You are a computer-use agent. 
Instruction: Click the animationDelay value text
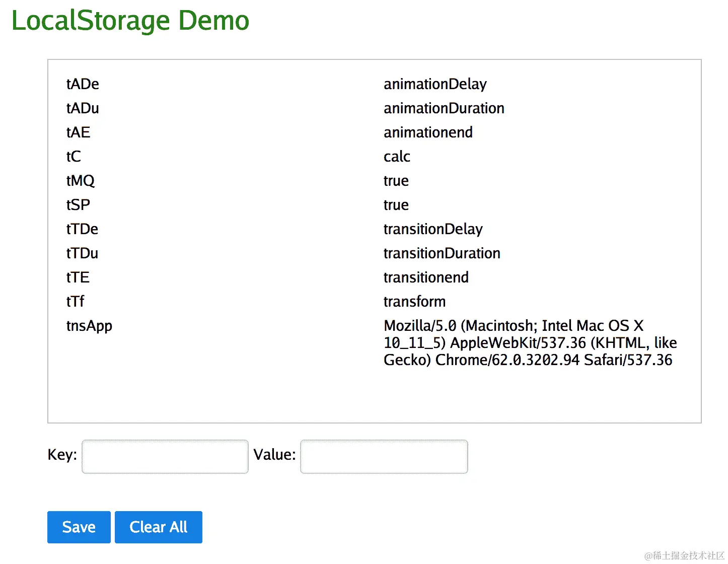(435, 84)
